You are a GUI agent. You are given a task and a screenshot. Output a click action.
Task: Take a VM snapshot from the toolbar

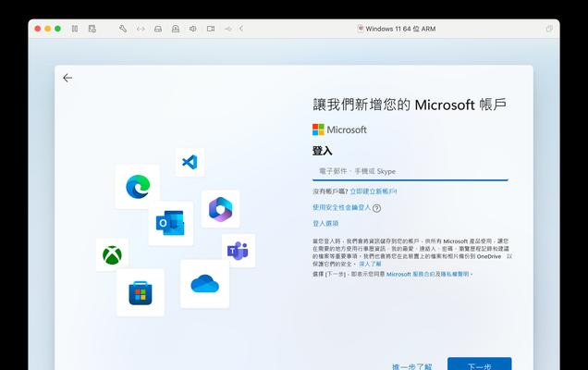click(x=92, y=29)
